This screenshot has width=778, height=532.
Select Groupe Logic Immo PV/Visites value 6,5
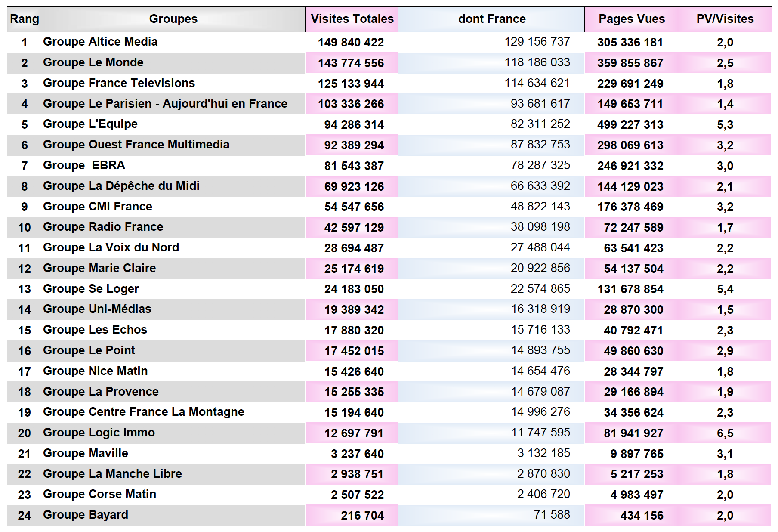pyautogui.click(x=725, y=433)
